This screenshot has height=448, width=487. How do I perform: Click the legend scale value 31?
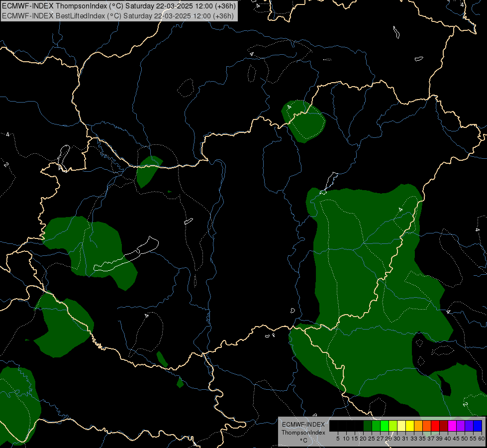coord(405,439)
